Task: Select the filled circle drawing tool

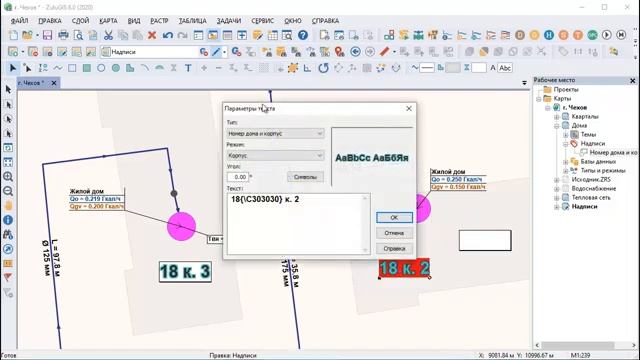Action: [x=116, y=68]
